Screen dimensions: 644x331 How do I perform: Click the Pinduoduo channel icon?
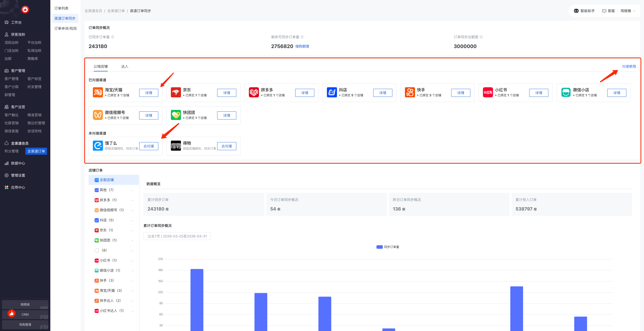pos(254,92)
